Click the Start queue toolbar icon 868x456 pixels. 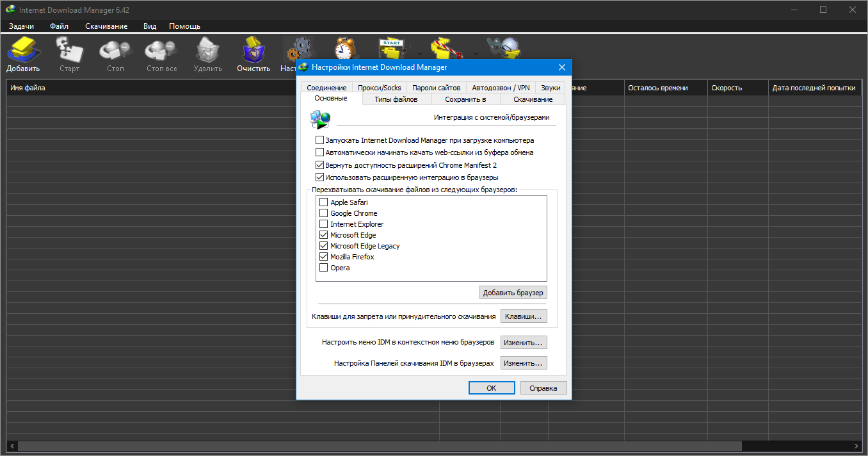click(392, 48)
